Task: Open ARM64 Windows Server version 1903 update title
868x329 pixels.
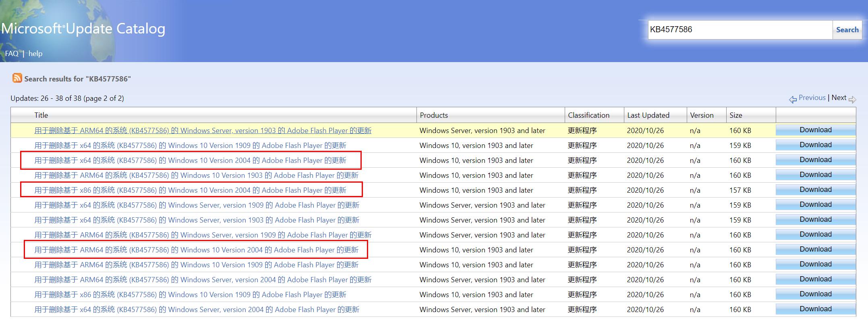Action: click(x=203, y=131)
